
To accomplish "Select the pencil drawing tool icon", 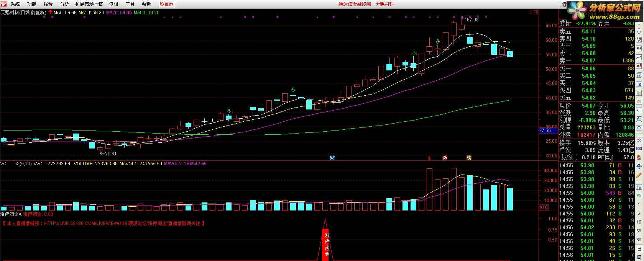I will click(639, 174).
